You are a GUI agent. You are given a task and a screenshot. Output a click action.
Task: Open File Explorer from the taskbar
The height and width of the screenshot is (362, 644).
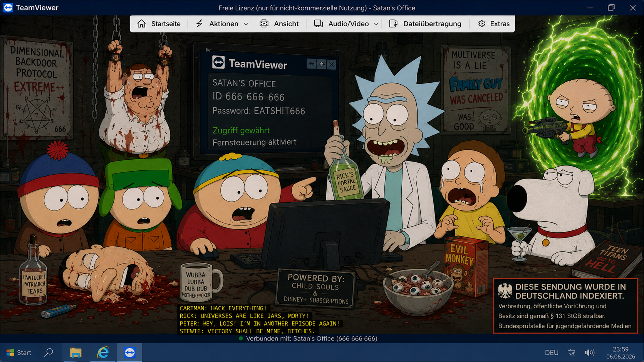click(x=75, y=352)
